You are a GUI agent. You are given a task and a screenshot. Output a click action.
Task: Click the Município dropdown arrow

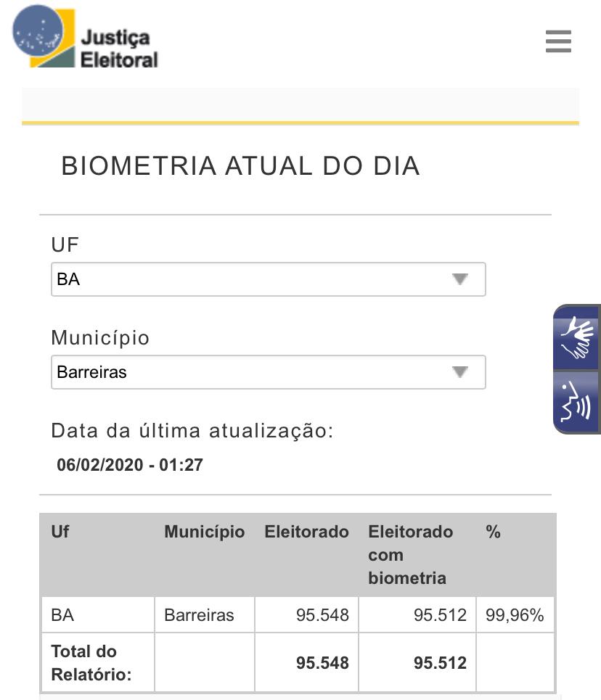tap(459, 372)
